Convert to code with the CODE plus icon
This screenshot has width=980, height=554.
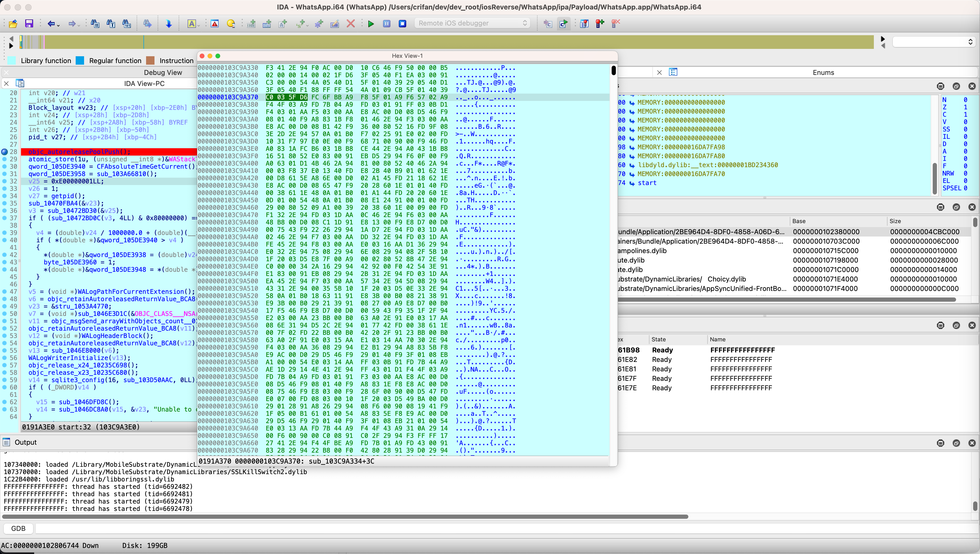251,24
